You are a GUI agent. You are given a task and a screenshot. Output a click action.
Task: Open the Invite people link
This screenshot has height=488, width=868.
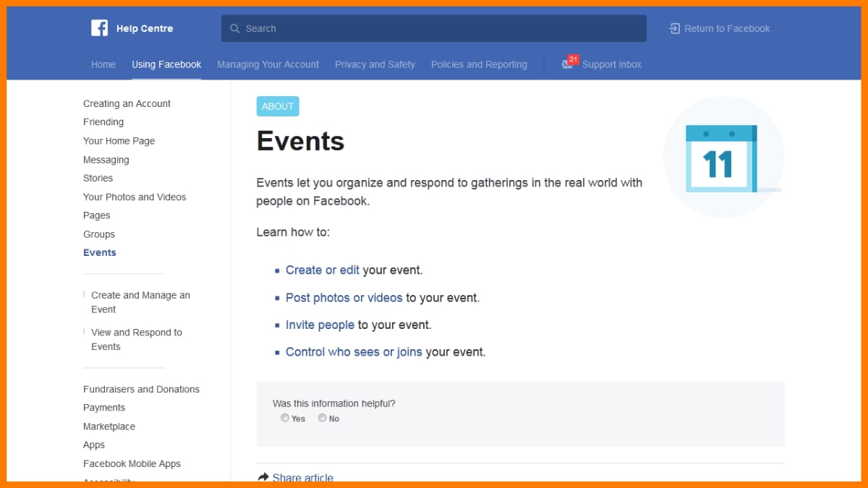(x=320, y=325)
